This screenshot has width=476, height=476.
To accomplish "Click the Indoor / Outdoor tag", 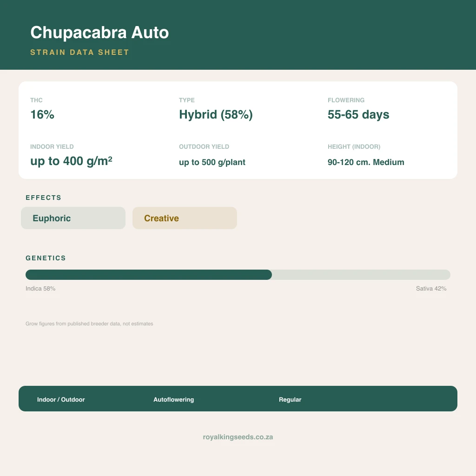I will click(x=61, y=399).
